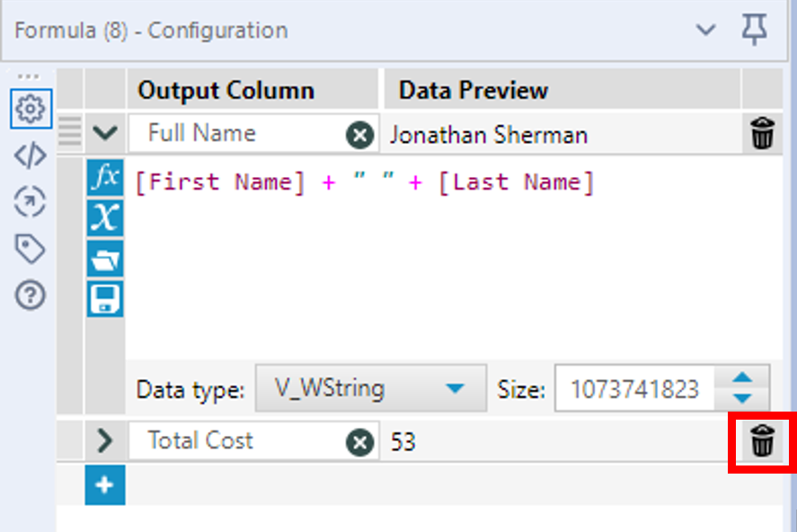797x532 pixels.
Task: Add a new expression with plus button
Action: (x=105, y=485)
